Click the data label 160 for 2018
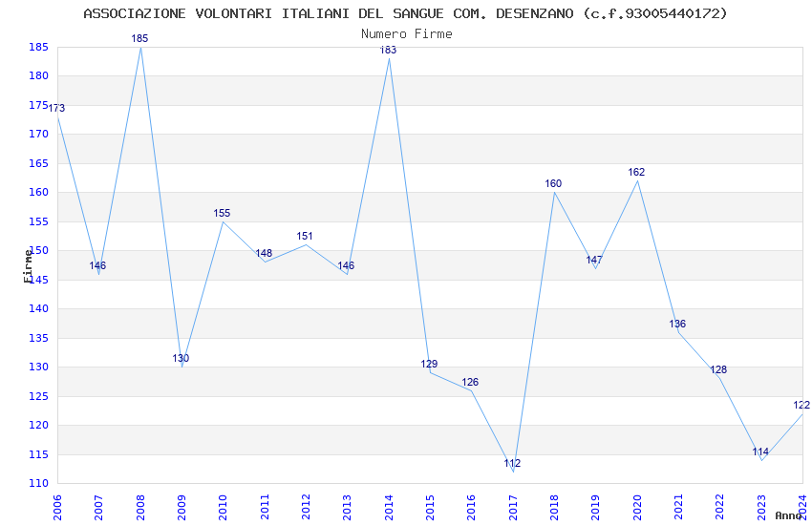Viewport: 812px width, 525px height. pos(553,183)
